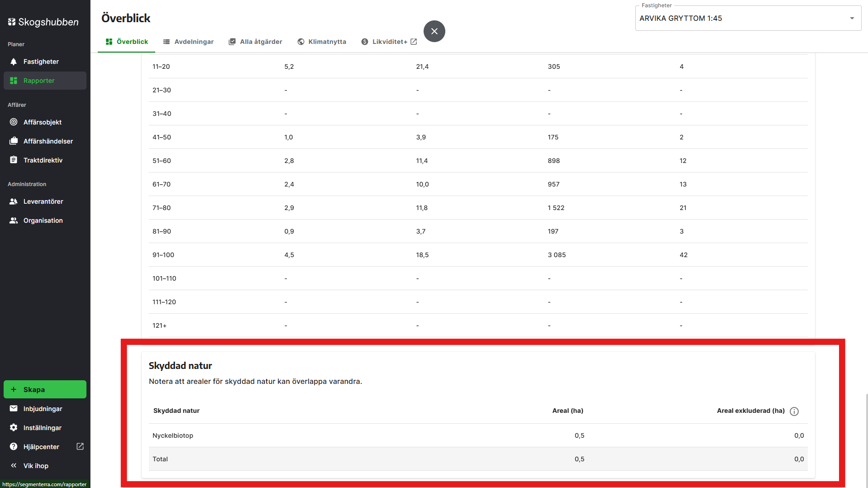
Task: Open Hjälpcenter
Action: tap(45, 447)
